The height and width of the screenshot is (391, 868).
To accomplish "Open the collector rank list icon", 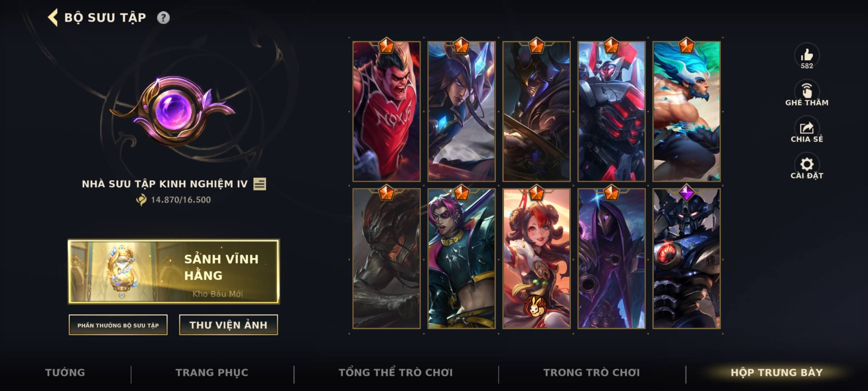I will pos(260,184).
